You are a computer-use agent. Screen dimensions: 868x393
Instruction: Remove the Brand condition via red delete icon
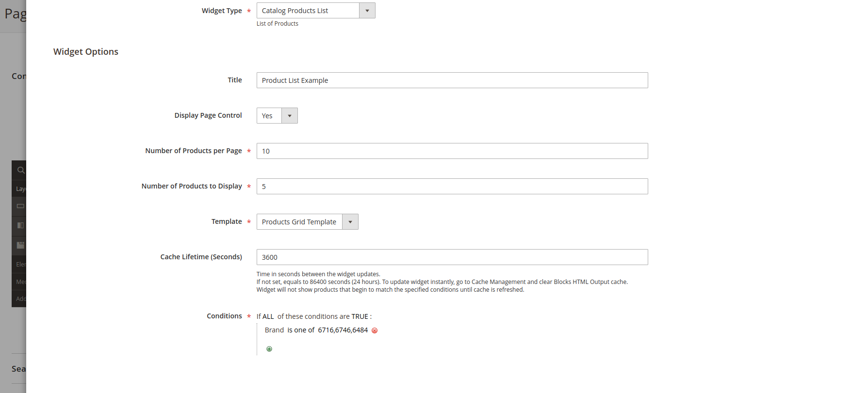(374, 330)
